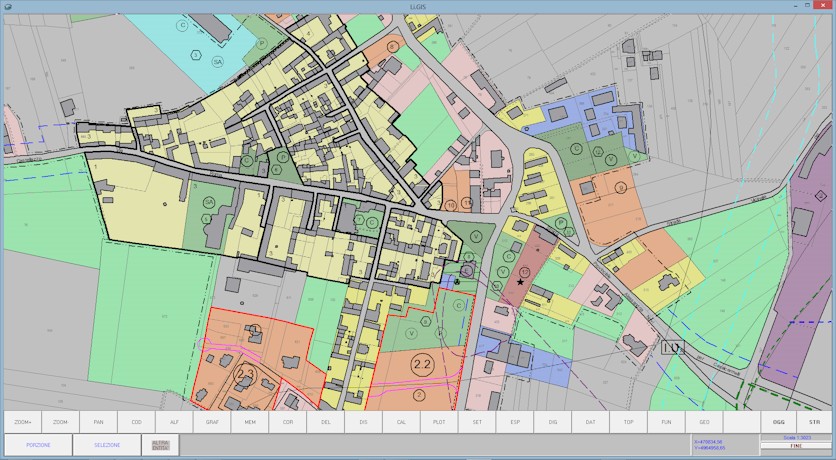Click the GEO toolbar button
This screenshot has height=460, width=836.
[x=704, y=422]
